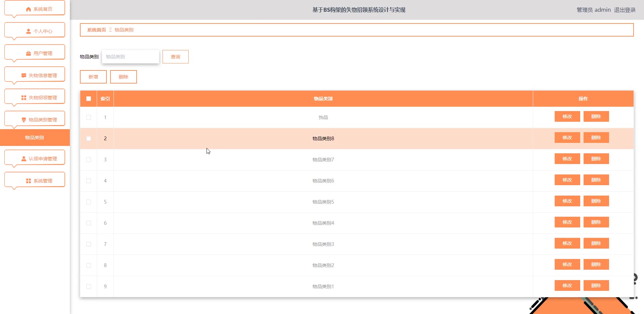Click 修改 for row 物品类别8
Screen dimensions: 644x314
click(x=567, y=138)
